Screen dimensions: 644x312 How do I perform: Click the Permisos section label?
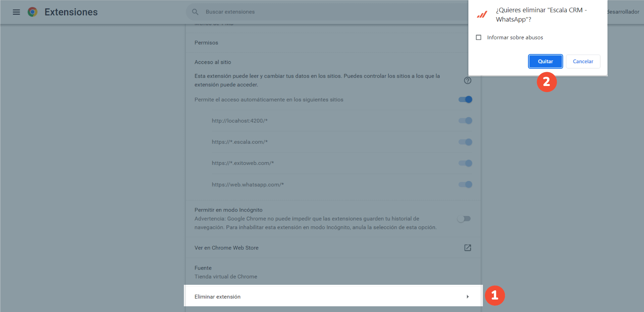click(206, 43)
